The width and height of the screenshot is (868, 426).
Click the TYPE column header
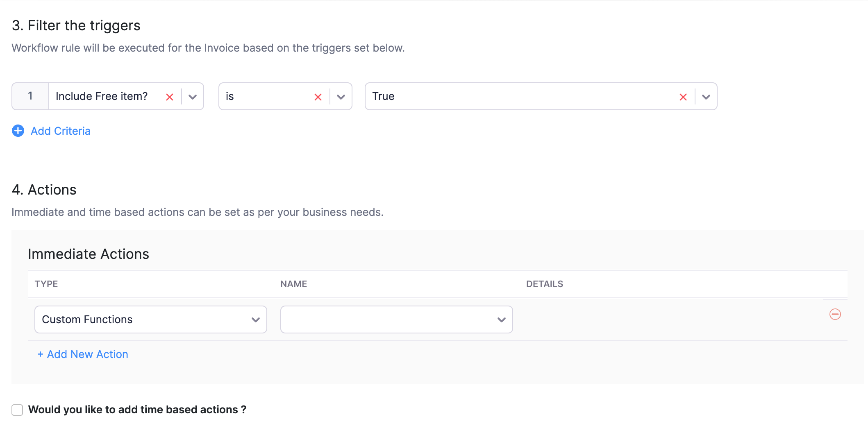pyautogui.click(x=46, y=284)
